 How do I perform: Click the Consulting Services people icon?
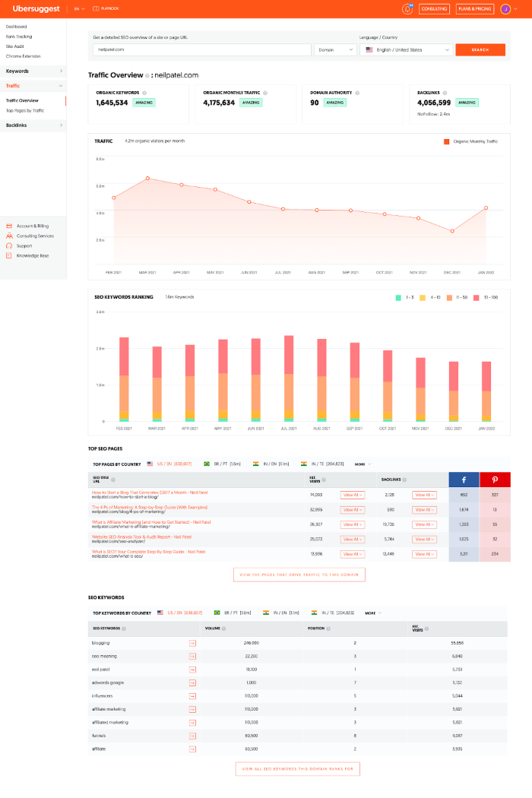click(9, 236)
